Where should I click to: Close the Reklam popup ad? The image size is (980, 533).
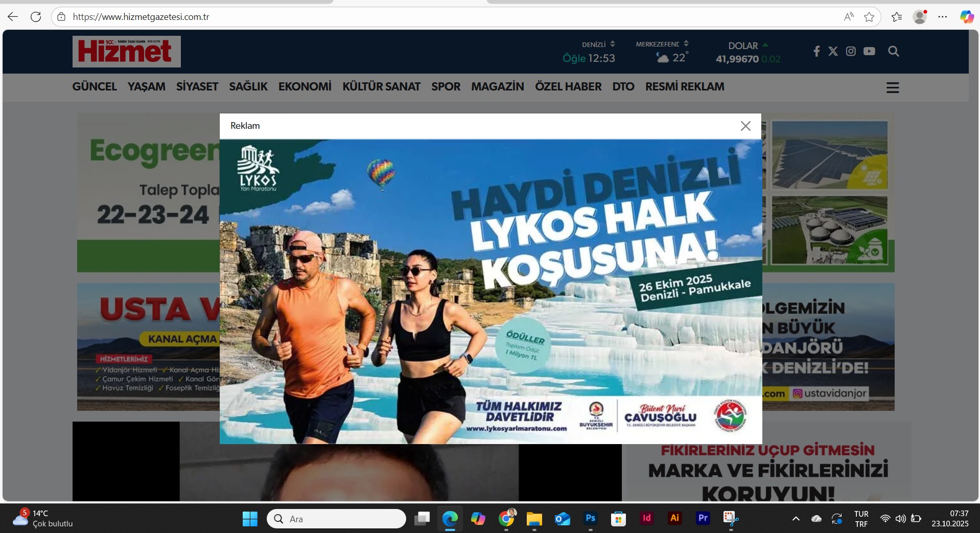[745, 126]
